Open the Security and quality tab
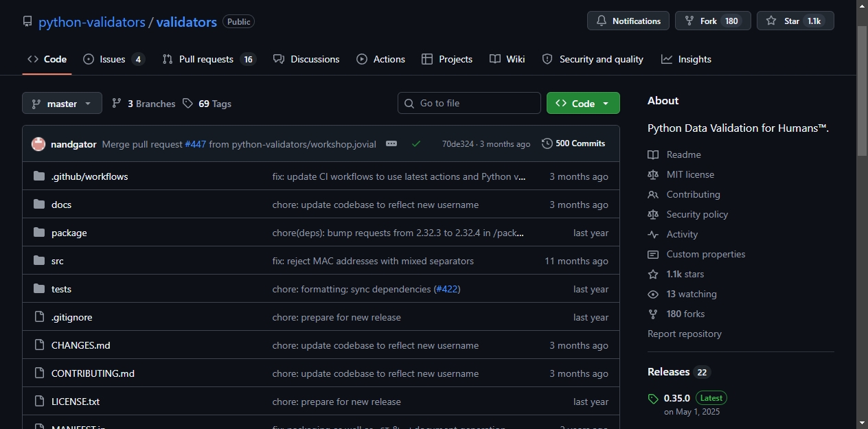This screenshot has height=429, width=868. coord(593,59)
